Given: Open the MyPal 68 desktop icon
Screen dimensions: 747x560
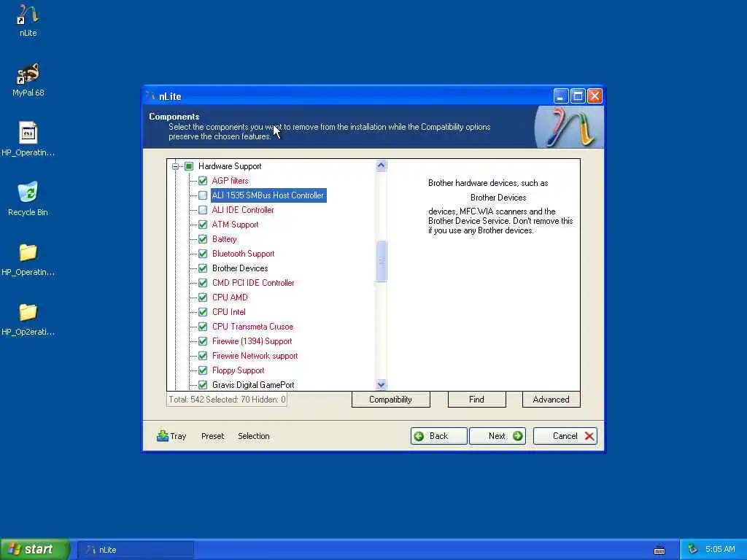Looking at the screenshot, I should coord(28,74).
